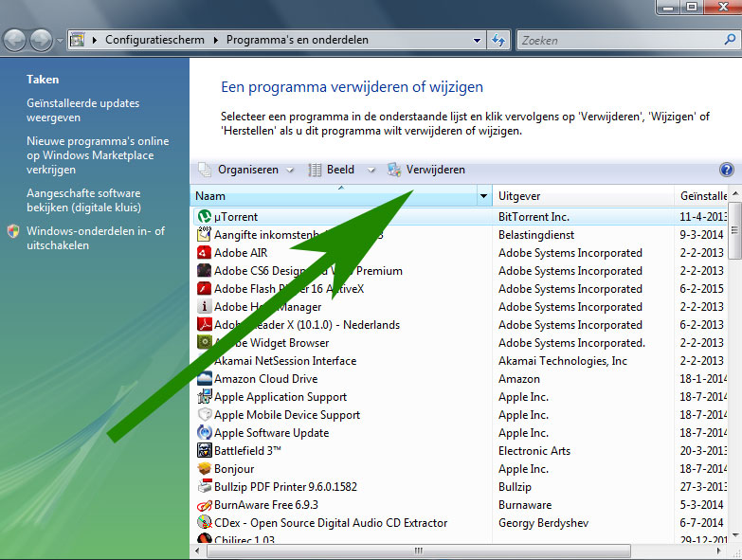Screen dimensions: 742x560
Task: Click the Adobe CS6 Design Premium icon
Action: click(204, 271)
